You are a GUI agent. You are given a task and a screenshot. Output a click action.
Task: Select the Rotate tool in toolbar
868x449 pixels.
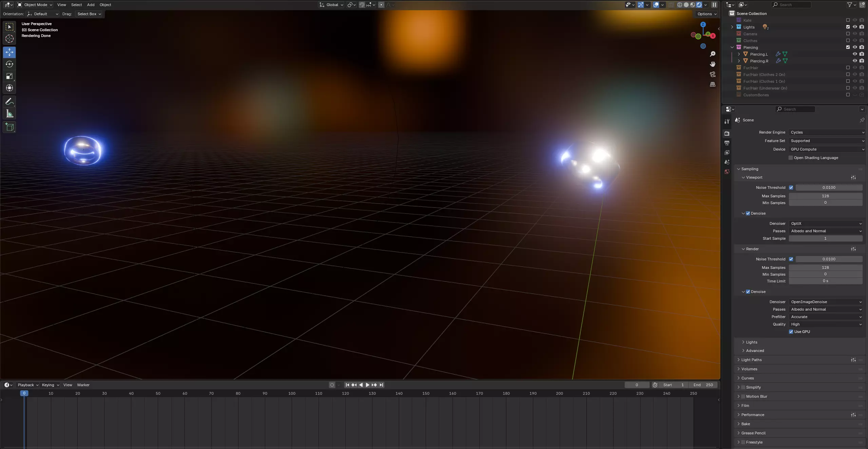(9, 64)
